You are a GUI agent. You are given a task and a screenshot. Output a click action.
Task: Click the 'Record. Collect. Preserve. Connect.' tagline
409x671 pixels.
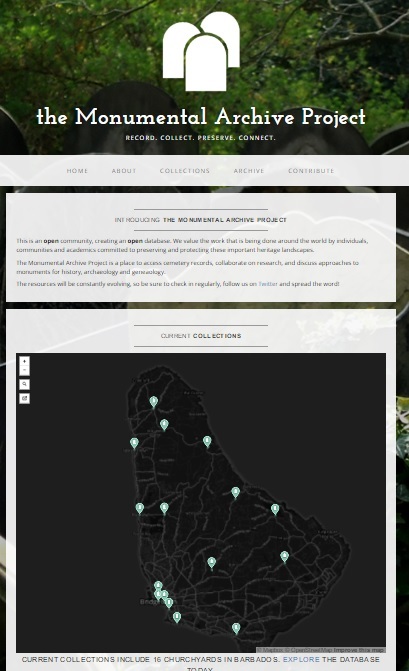click(201, 138)
